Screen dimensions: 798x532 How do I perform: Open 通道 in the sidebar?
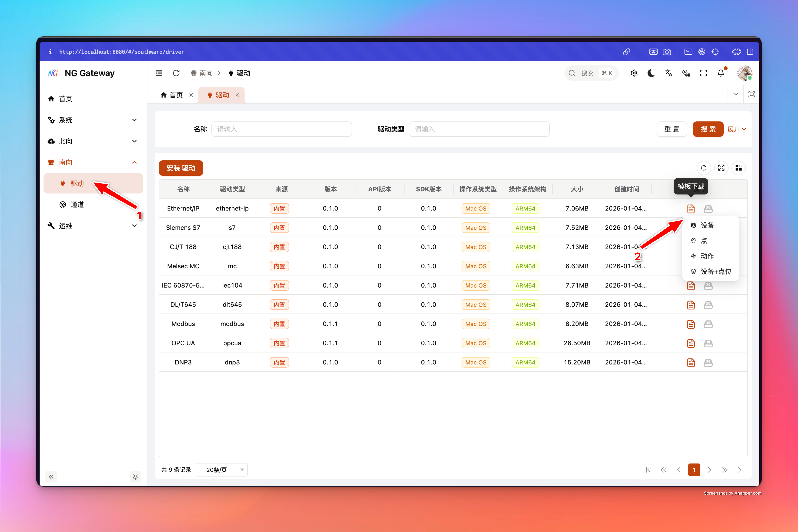coord(77,205)
